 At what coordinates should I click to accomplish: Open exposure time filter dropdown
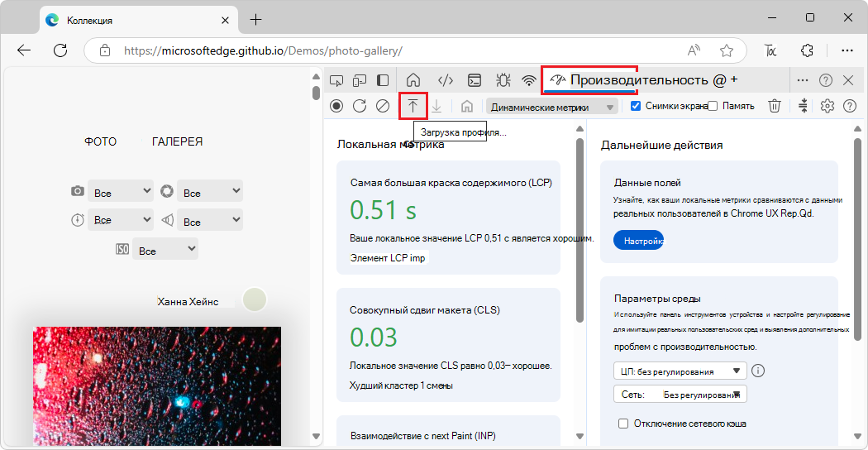(x=120, y=220)
